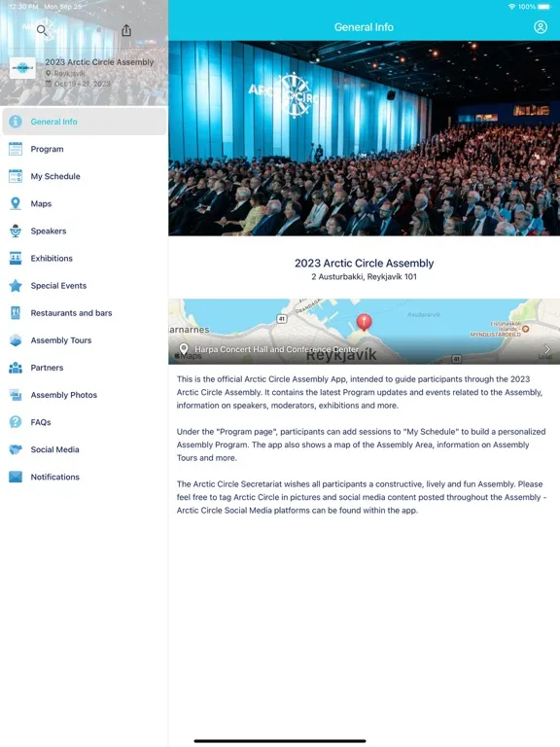Select Assembly Tours in sidebar
This screenshot has width=560, height=747.
click(85, 340)
